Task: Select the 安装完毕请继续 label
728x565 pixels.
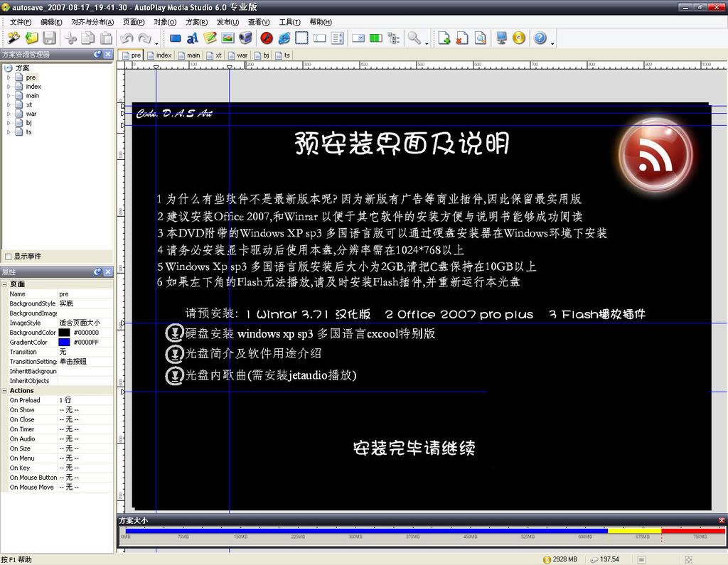Action: click(x=414, y=448)
